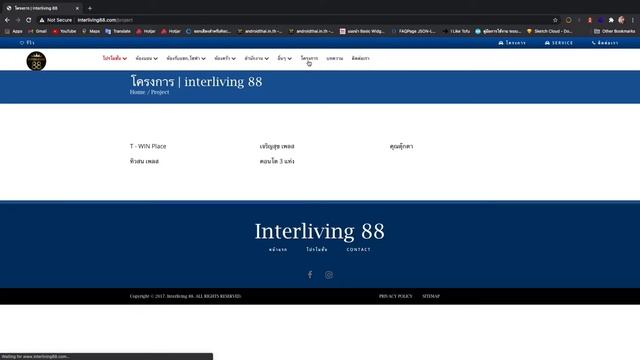The image size is (640, 360).
Task: Click the Not Secure warning icon
Action: pos(42,20)
